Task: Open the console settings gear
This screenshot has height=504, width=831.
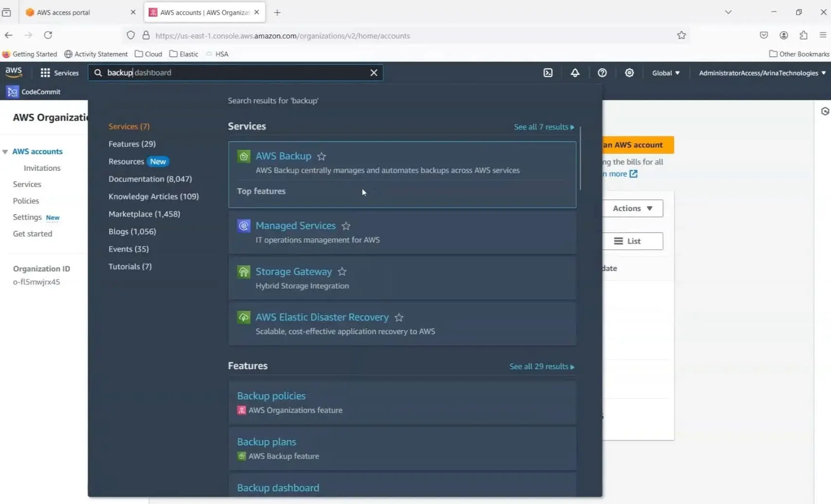Action: point(629,73)
